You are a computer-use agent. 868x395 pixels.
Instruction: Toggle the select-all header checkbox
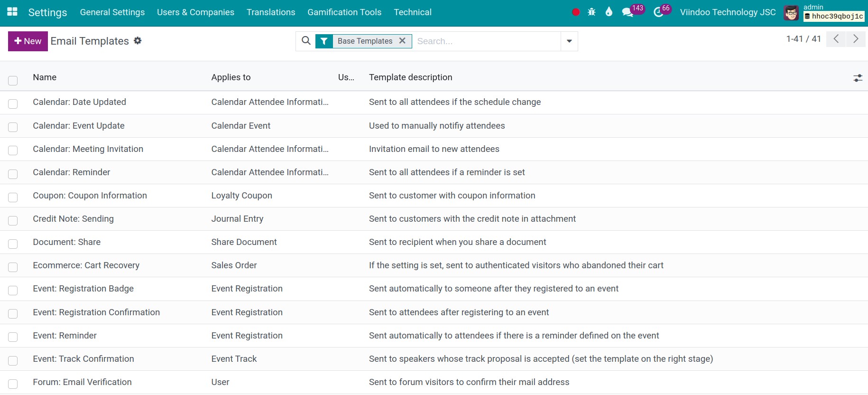(13, 81)
